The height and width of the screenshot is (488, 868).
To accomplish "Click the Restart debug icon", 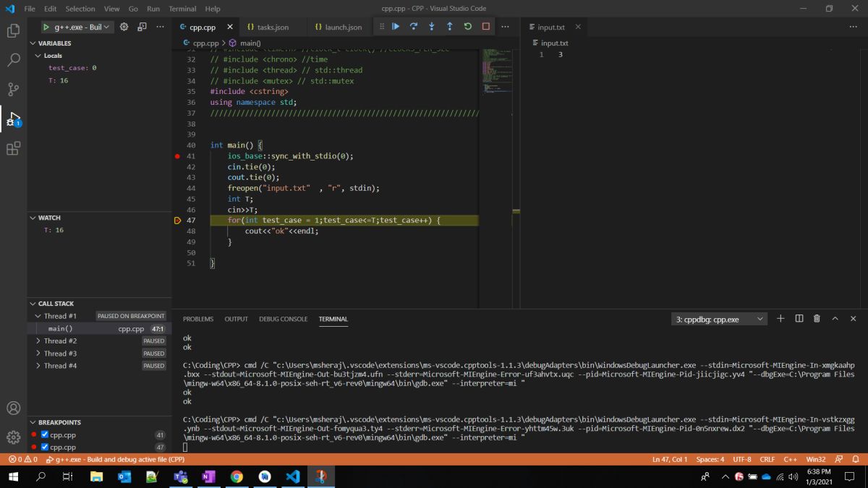I will (468, 27).
